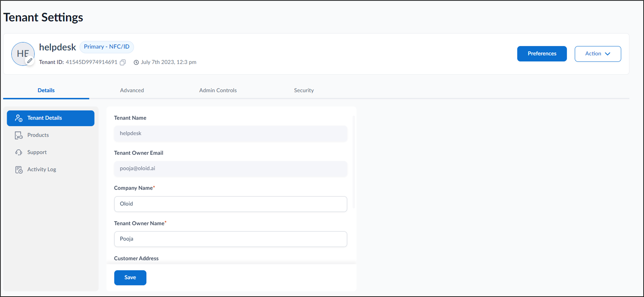Click the form's vertical scrollbar
The width and height of the screenshot is (644, 297).
pyautogui.click(x=354, y=162)
